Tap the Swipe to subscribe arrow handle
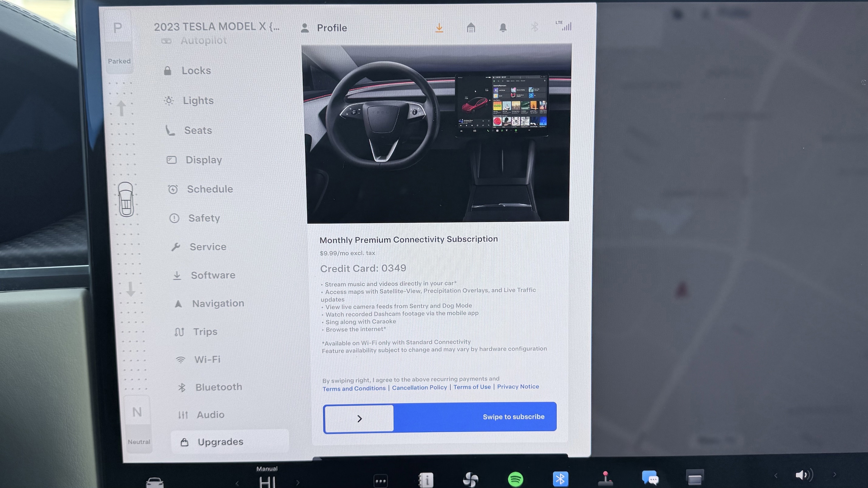This screenshot has width=868, height=488. pos(359,419)
